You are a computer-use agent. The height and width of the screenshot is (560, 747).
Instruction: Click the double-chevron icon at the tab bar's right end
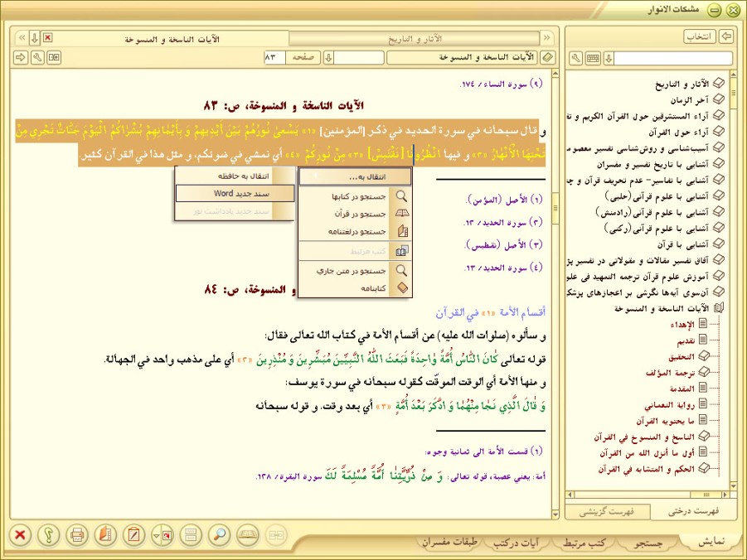pyautogui.click(x=547, y=37)
